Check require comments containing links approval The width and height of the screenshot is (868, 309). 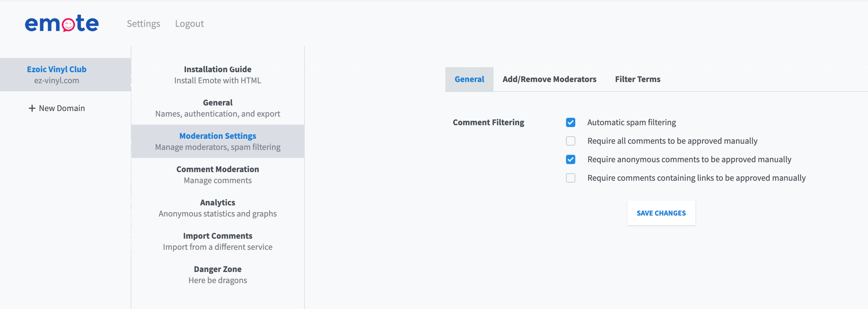[570, 178]
